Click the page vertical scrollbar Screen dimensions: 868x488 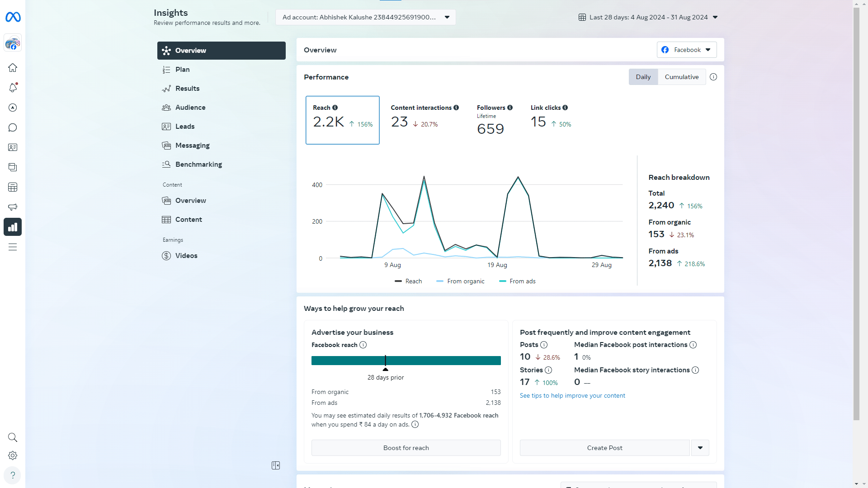click(856, 214)
